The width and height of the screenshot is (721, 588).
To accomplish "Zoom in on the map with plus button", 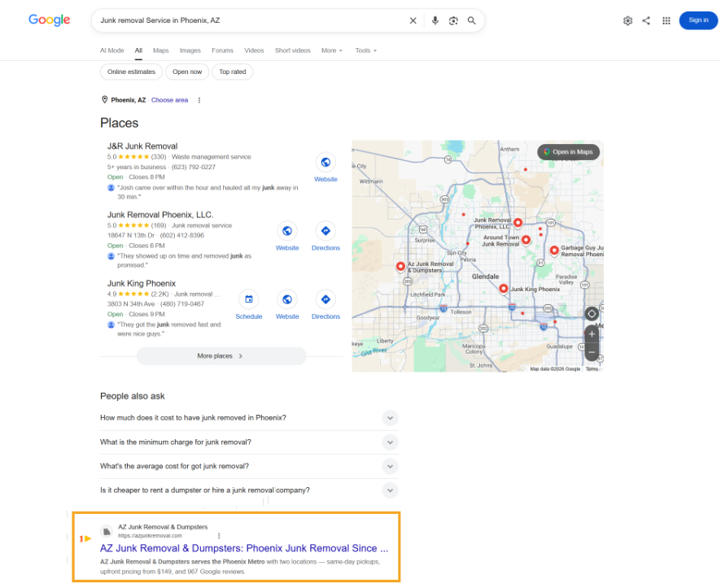I will click(x=592, y=334).
